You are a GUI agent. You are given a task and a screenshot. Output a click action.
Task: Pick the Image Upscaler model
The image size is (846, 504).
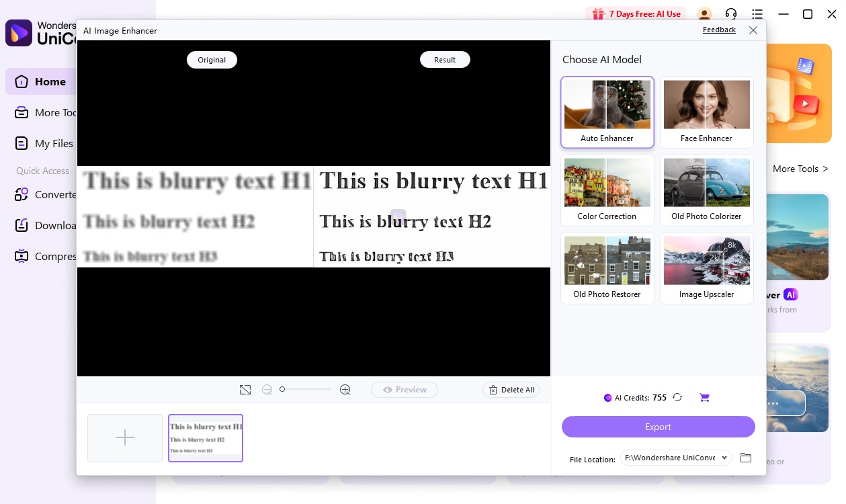point(707,268)
